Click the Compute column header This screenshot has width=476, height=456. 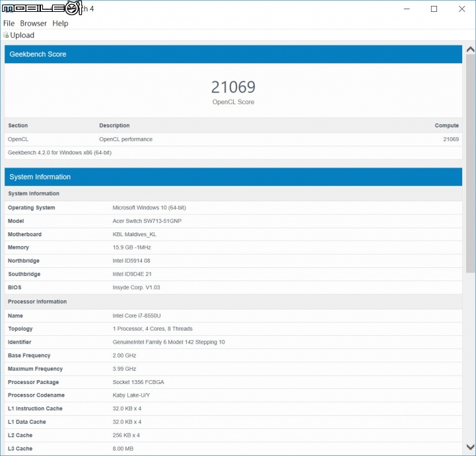[446, 125]
